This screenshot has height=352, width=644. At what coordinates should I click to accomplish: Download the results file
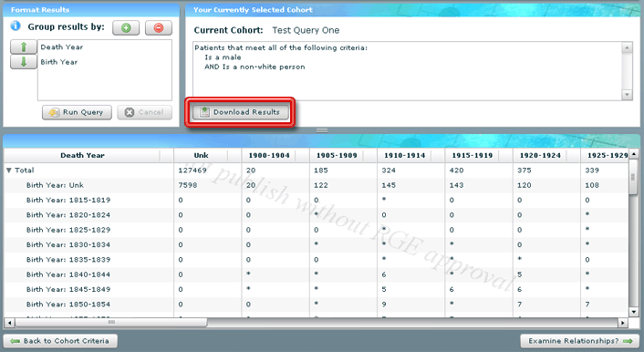pos(240,112)
